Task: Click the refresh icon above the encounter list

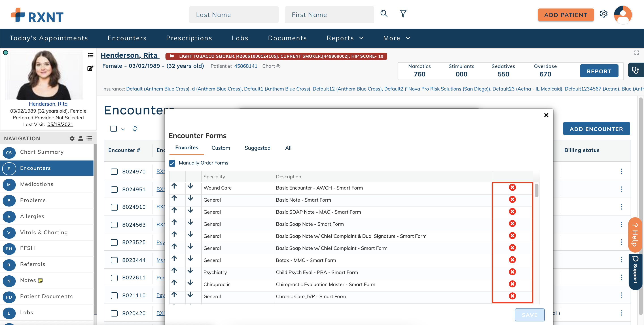Action: [135, 129]
